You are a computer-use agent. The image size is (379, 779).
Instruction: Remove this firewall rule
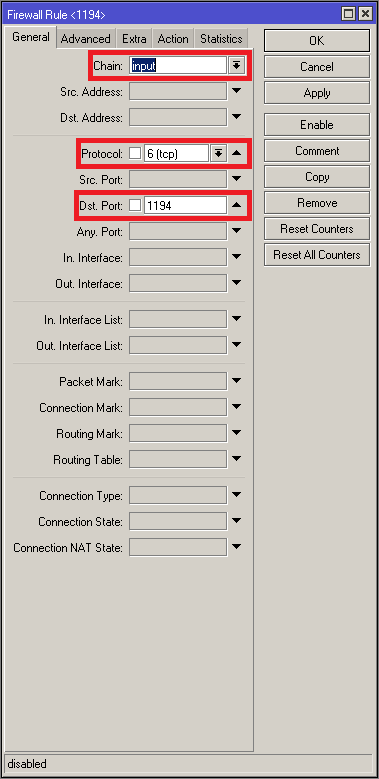317,203
